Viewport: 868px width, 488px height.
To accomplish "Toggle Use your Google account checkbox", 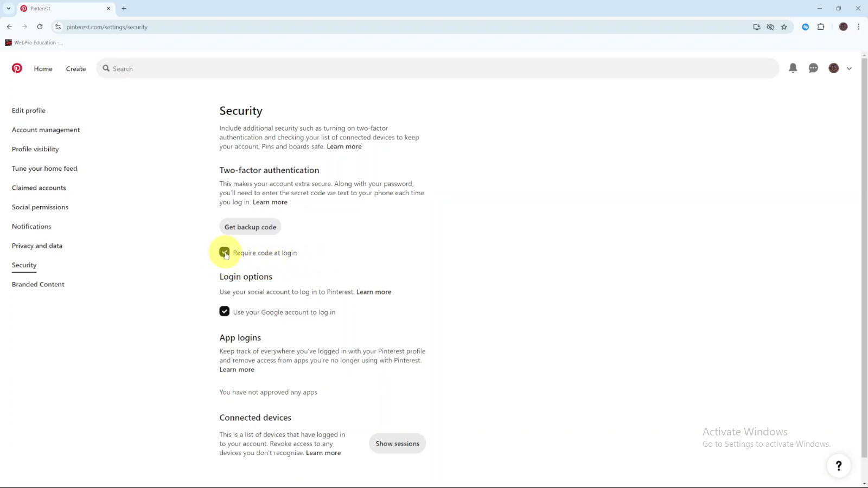I will point(224,311).
